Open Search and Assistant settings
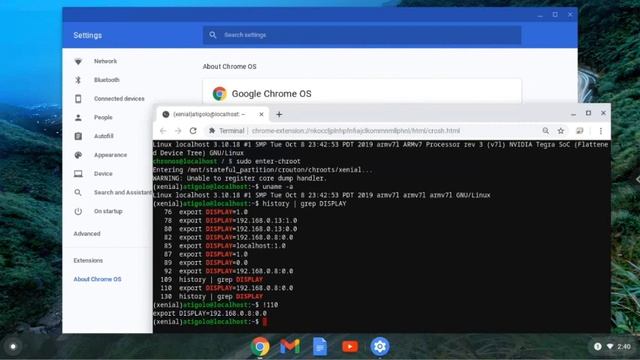This screenshot has height=360, width=640. pos(123,193)
